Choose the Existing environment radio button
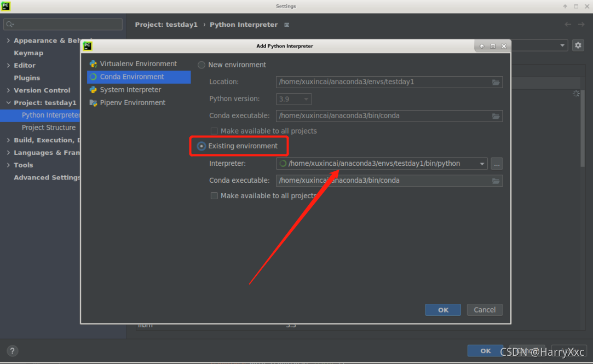 coord(201,146)
